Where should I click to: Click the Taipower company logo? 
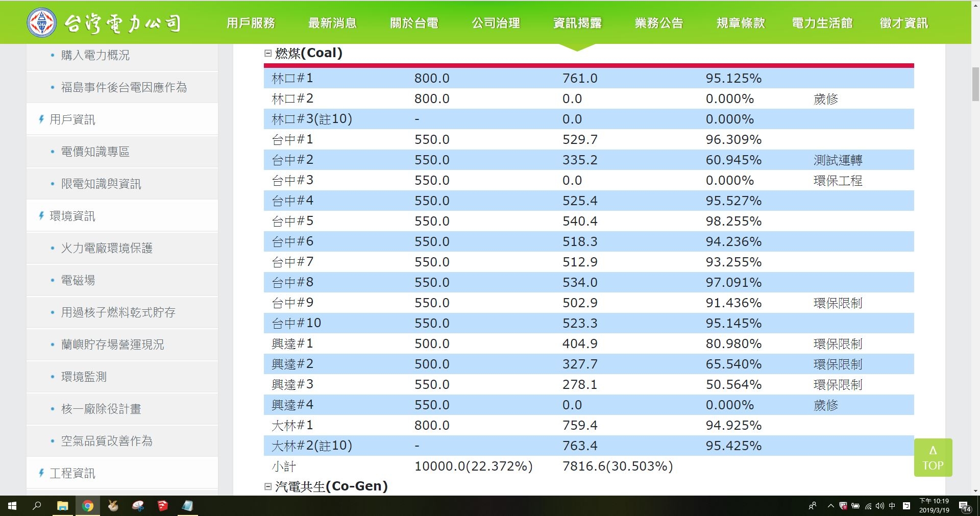(104, 22)
